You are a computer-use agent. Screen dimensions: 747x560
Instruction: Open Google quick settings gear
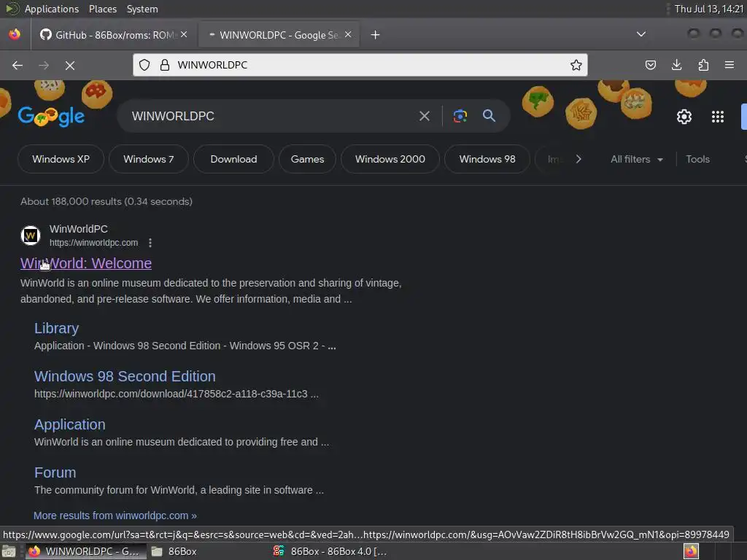(684, 117)
